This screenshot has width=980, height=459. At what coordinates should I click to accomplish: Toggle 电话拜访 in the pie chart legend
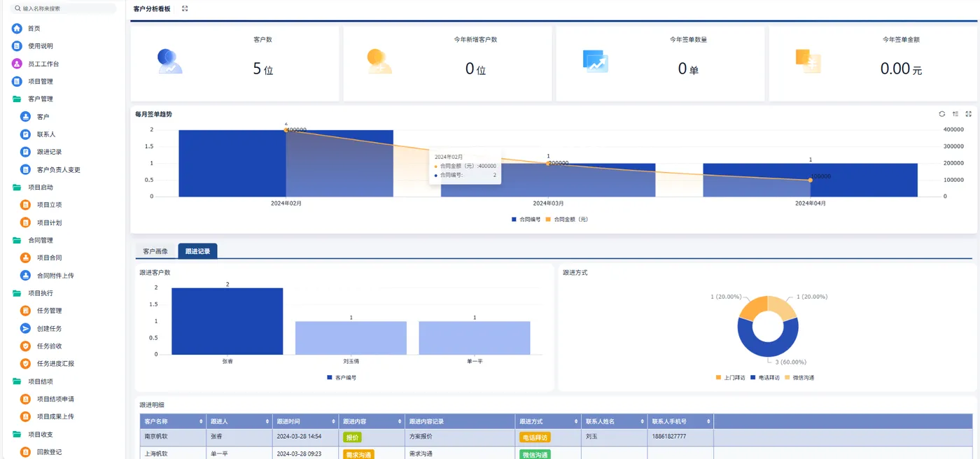[x=764, y=377]
